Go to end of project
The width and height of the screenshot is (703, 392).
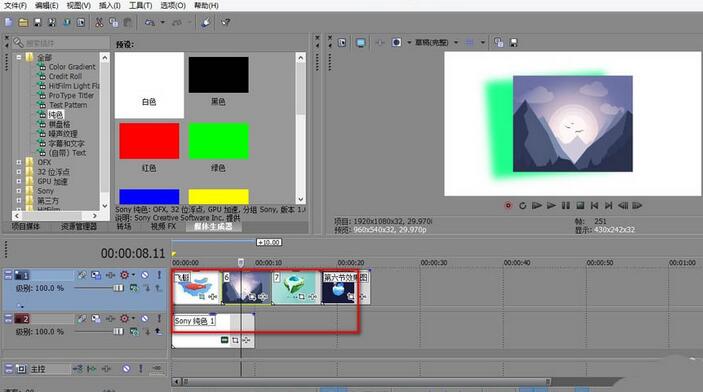click(608, 205)
